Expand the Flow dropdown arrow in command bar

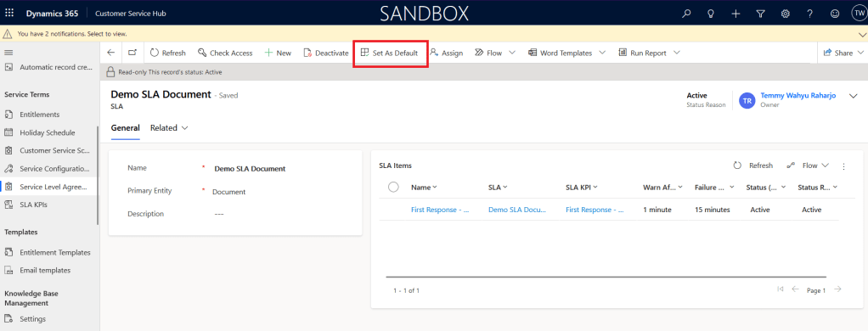point(512,53)
